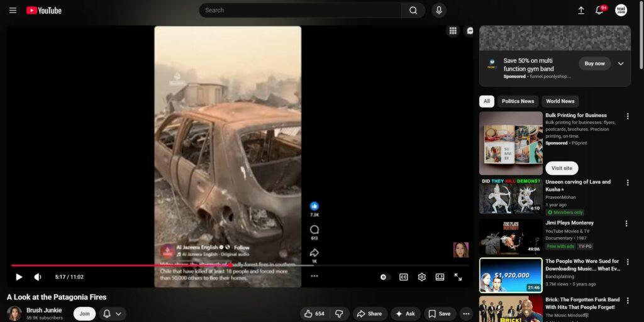The height and width of the screenshot is (322, 644).
Task: Select the World News chip
Action: (560, 101)
